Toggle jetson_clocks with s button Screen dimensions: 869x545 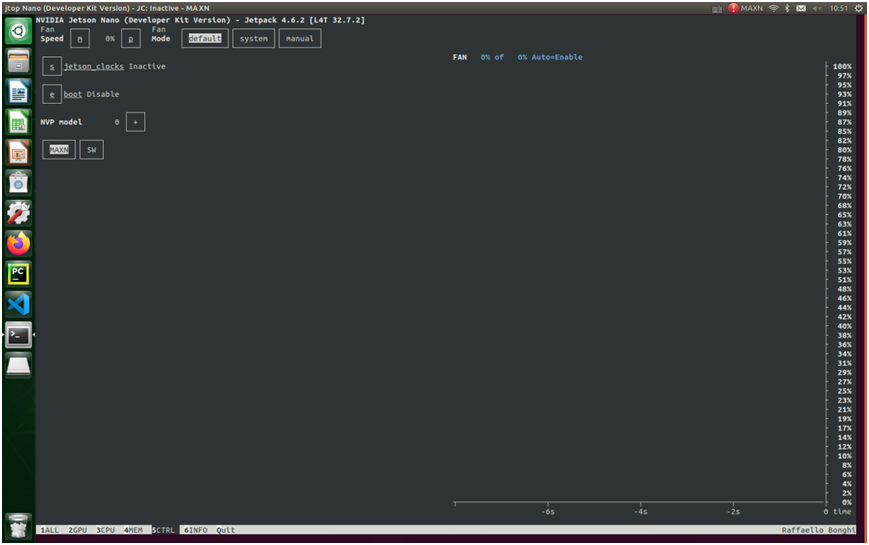click(52, 67)
